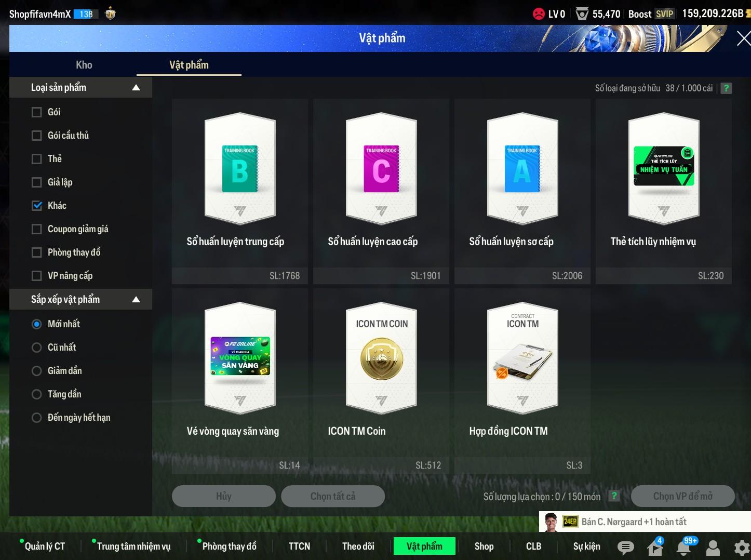
Task: Collapse the Sắp xếp vật phẩm section
Action: [136, 300]
